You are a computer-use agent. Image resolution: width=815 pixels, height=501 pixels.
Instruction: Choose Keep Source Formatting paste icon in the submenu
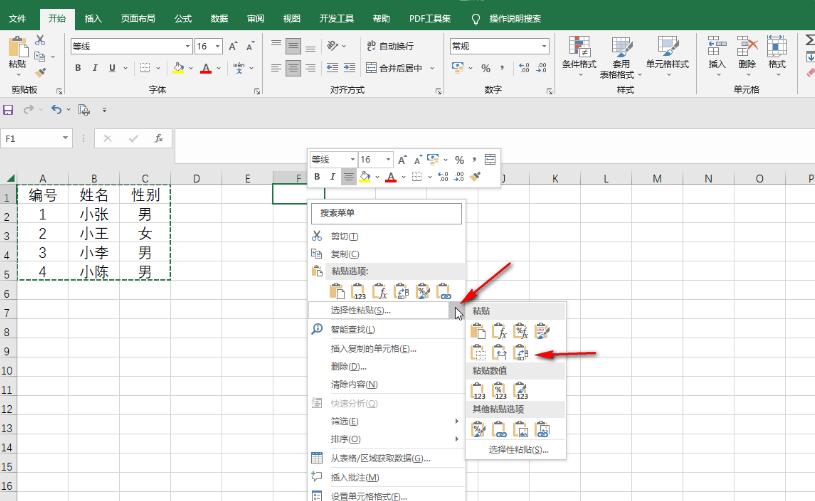(542, 331)
